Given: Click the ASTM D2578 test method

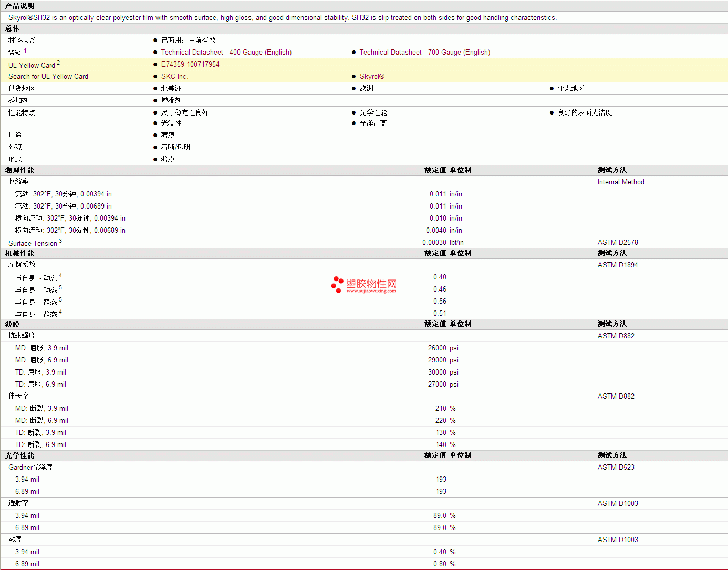Looking at the screenshot, I should pos(618,242).
